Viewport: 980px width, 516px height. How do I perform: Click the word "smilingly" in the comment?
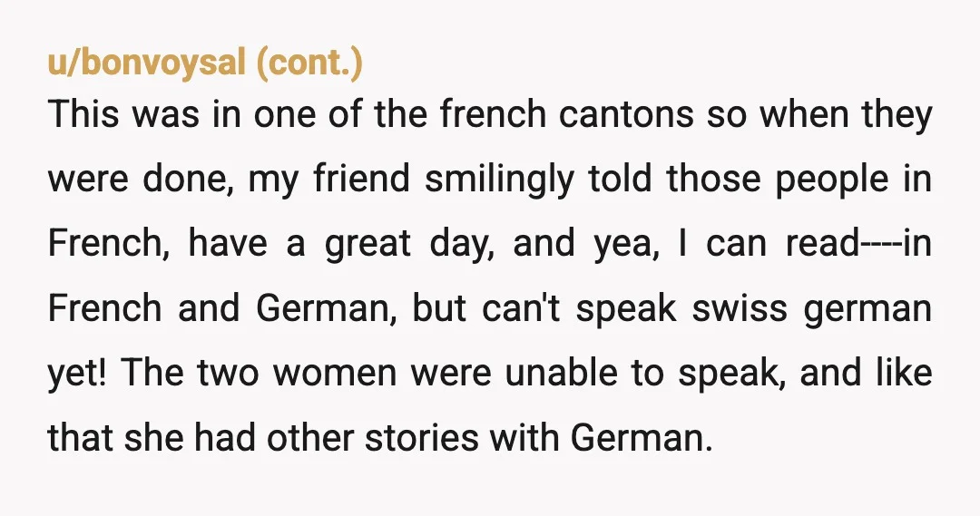point(499,179)
